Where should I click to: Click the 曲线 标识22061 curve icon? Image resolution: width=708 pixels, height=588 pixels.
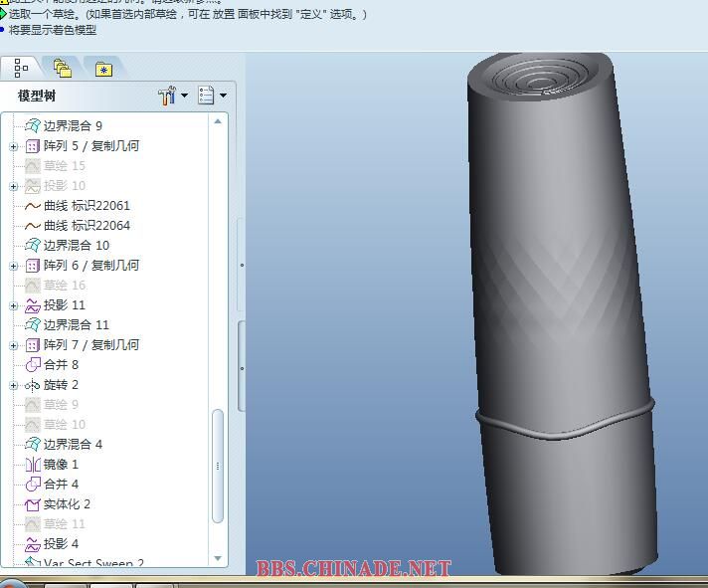(x=32, y=206)
